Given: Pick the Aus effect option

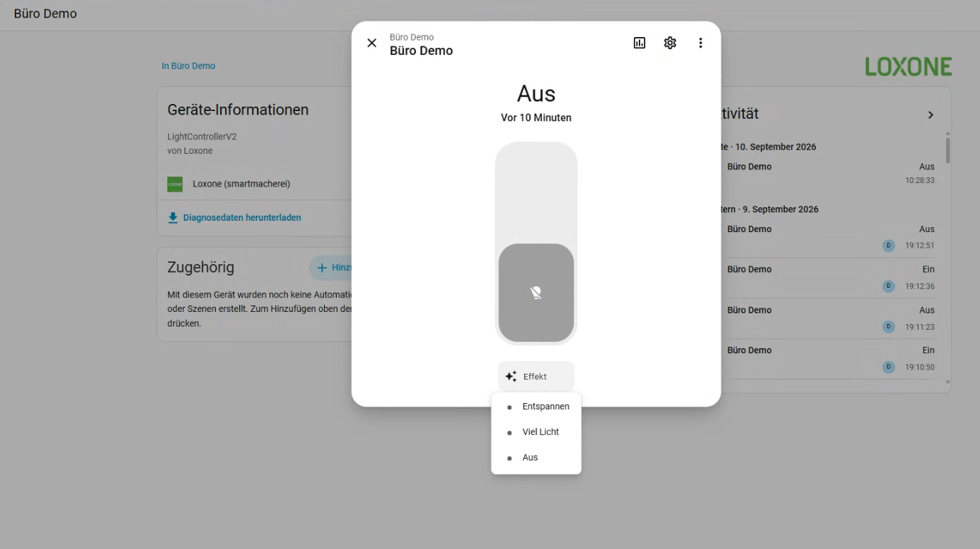Looking at the screenshot, I should click(x=536, y=458).
